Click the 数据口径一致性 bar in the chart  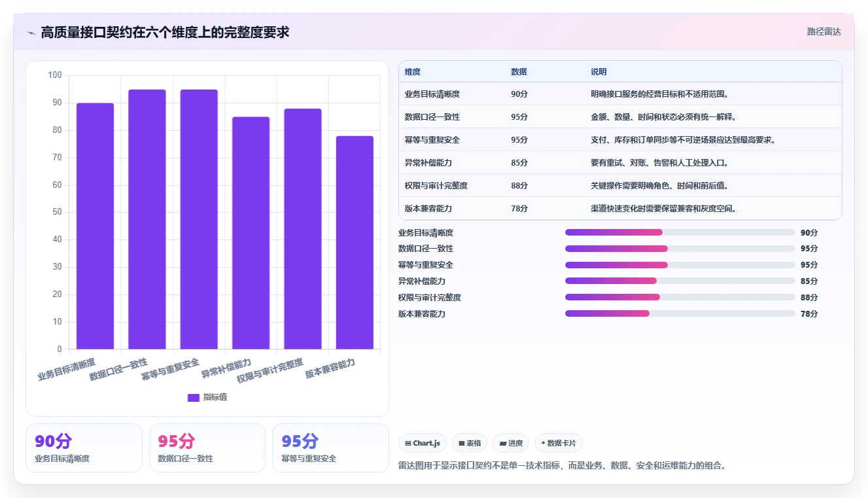coord(147,219)
